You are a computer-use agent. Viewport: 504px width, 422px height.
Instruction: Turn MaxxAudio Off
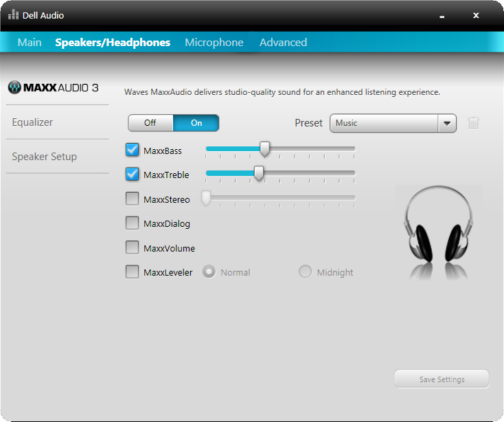coord(150,123)
